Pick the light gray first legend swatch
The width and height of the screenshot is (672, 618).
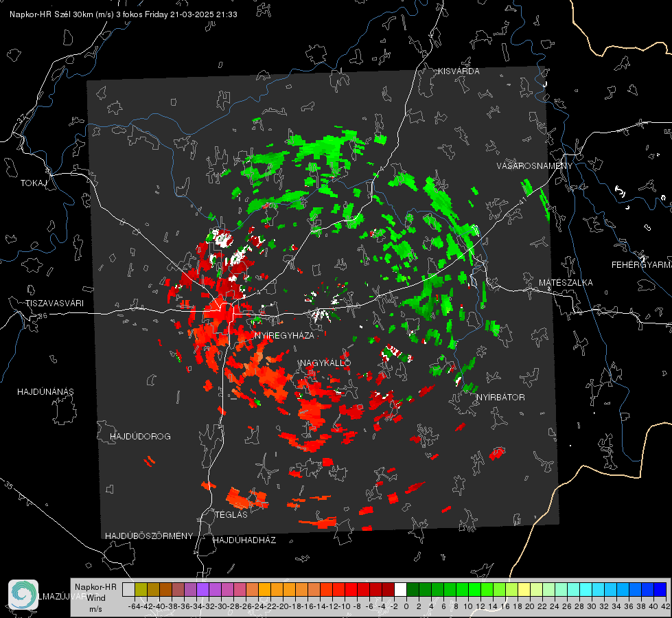click(128, 589)
